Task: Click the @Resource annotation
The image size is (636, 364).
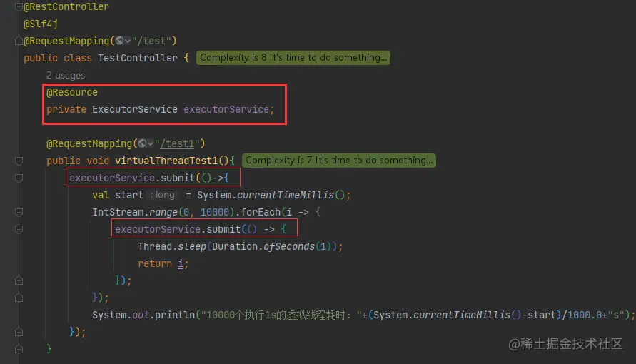Action: point(72,92)
